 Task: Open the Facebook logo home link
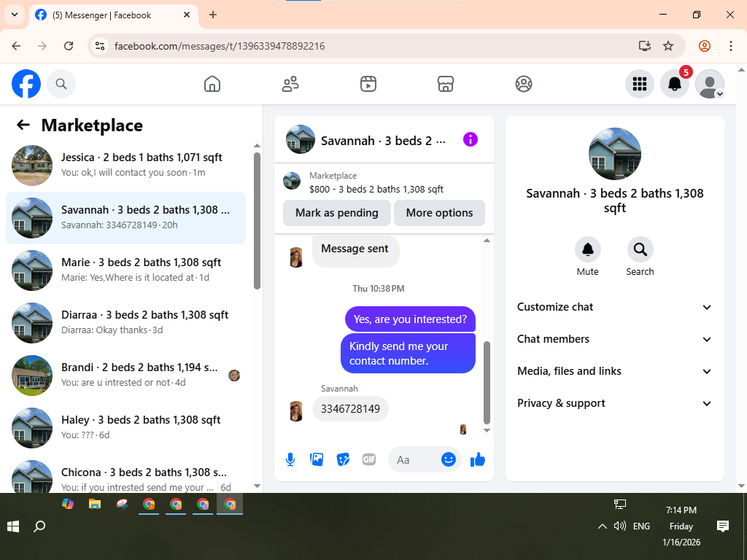26,84
